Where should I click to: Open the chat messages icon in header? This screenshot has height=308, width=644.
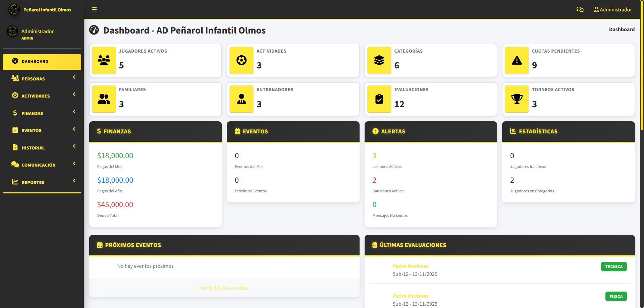580,9
